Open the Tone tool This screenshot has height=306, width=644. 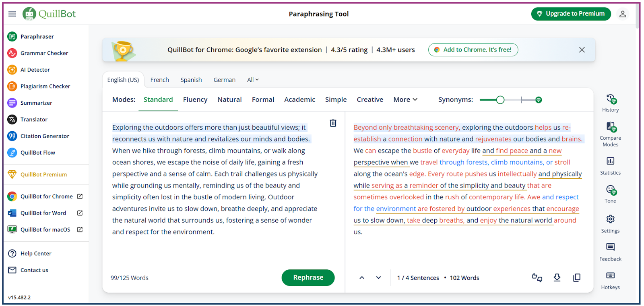pos(610,194)
